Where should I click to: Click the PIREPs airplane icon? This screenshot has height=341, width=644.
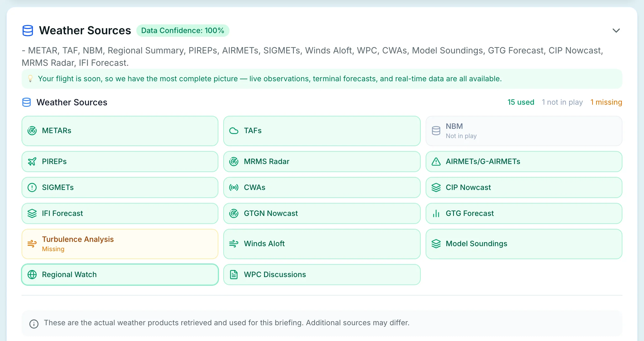pos(32,162)
